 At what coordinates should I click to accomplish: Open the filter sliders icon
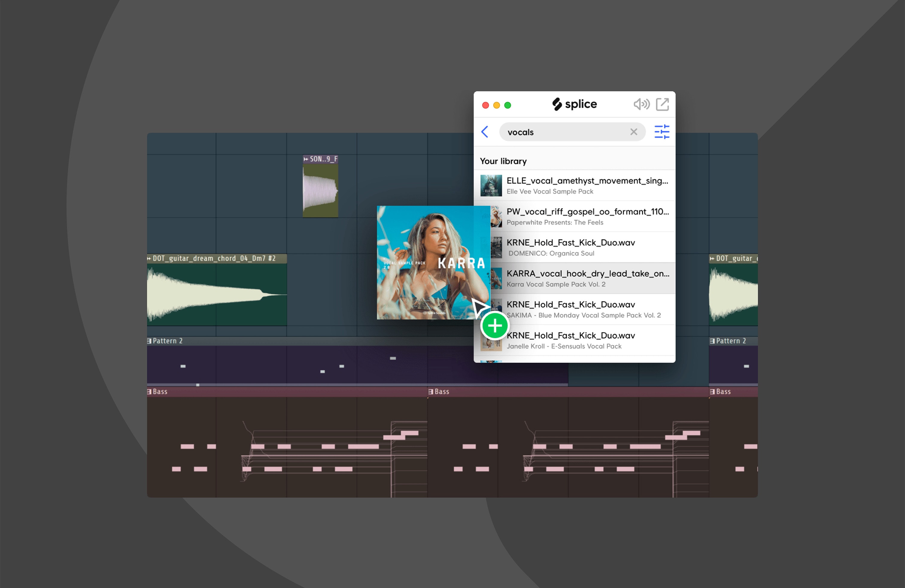click(x=662, y=132)
